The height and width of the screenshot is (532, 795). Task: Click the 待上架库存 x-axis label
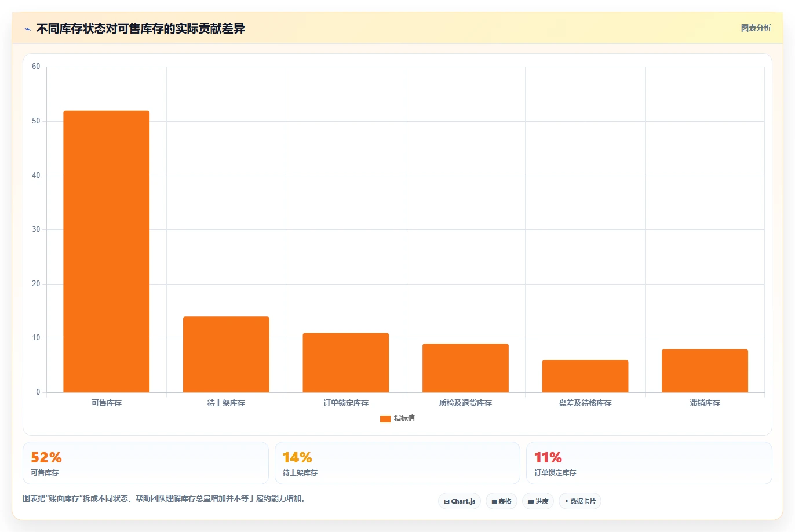tap(226, 403)
